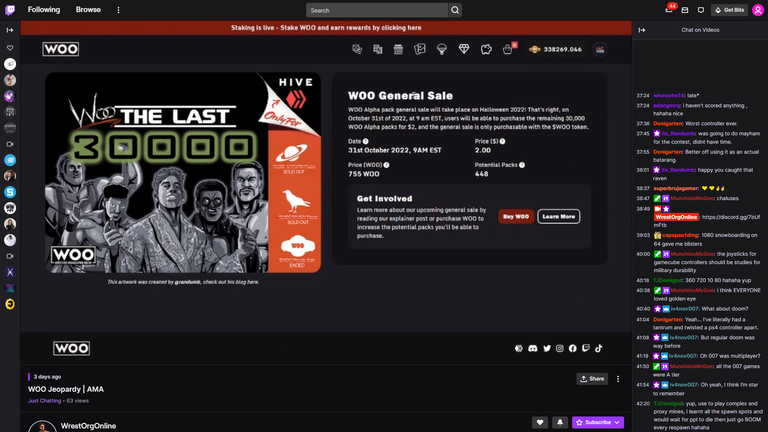The width and height of the screenshot is (768, 432).
Task: Go to the Following tab
Action: point(44,10)
